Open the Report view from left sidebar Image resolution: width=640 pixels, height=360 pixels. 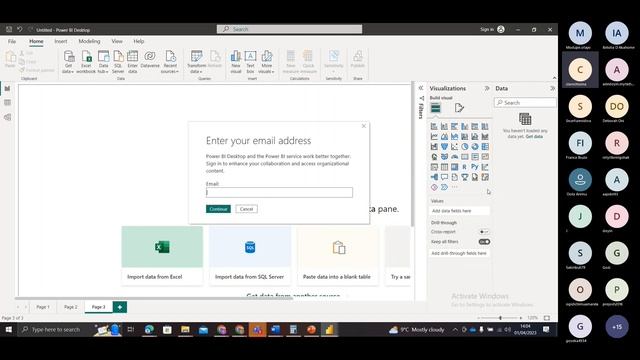pyautogui.click(x=7, y=89)
